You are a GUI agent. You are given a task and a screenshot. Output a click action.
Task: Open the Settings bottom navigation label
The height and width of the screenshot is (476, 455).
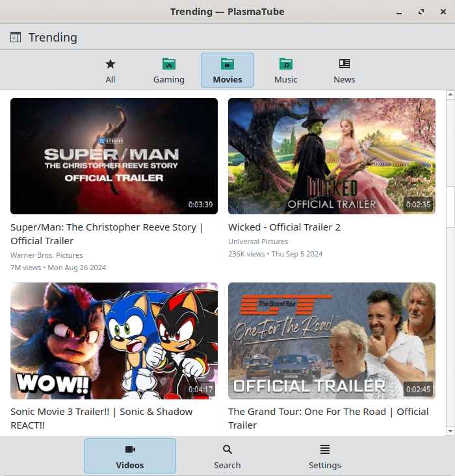click(325, 465)
